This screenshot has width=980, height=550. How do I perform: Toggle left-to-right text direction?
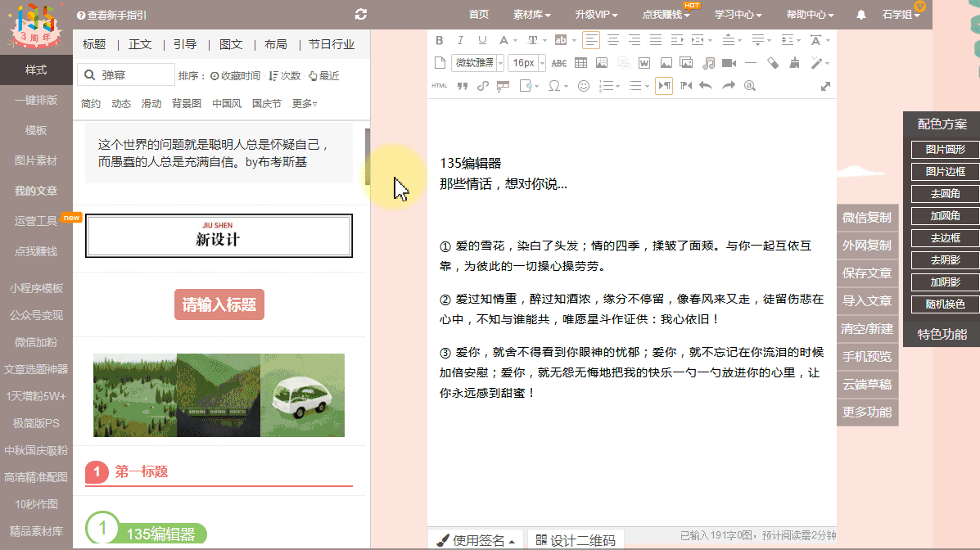[664, 86]
